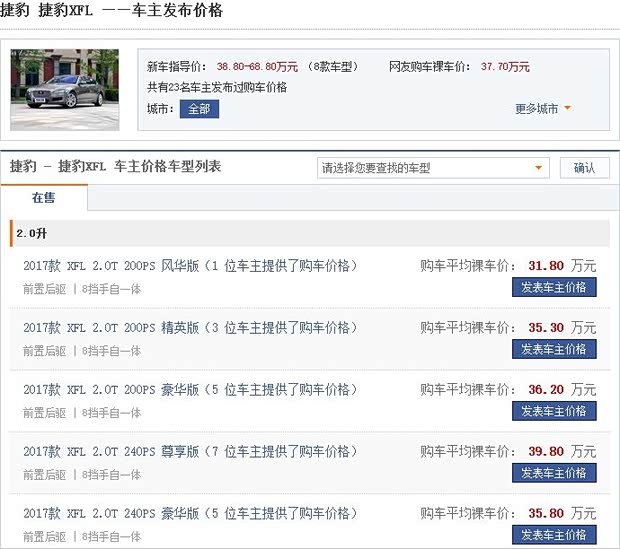Click the 35.30 average price value
This screenshot has height=549, width=620.
click(546, 328)
